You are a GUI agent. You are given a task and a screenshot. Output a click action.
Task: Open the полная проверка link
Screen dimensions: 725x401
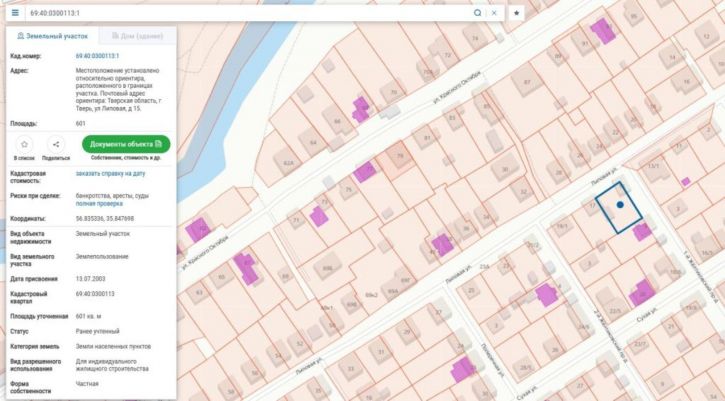coord(99,204)
